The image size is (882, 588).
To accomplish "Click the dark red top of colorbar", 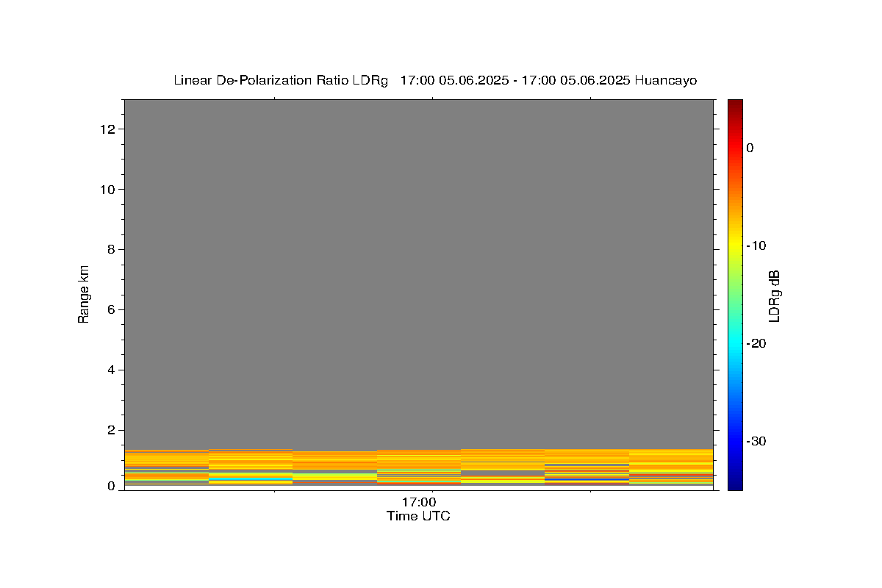I will tap(735, 104).
